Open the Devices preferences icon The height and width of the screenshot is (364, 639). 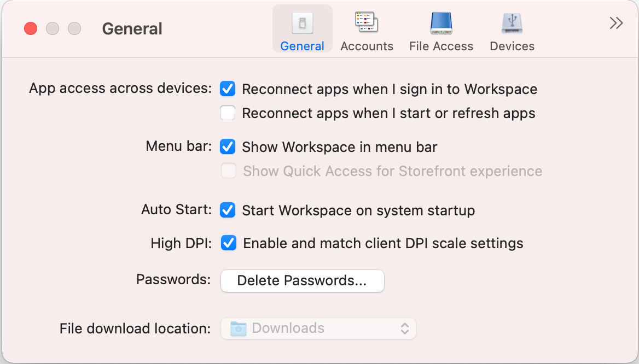pos(512,22)
